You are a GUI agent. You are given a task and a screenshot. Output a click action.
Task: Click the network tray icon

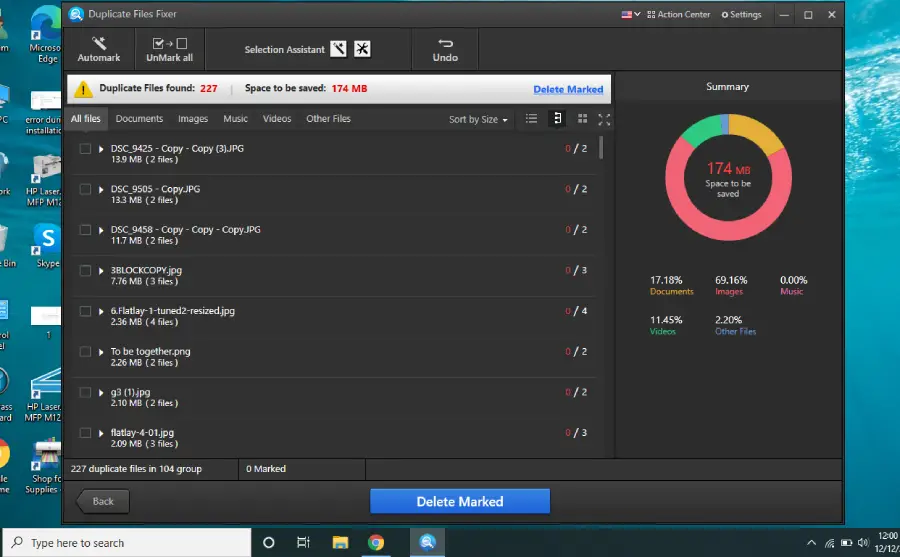click(829, 543)
